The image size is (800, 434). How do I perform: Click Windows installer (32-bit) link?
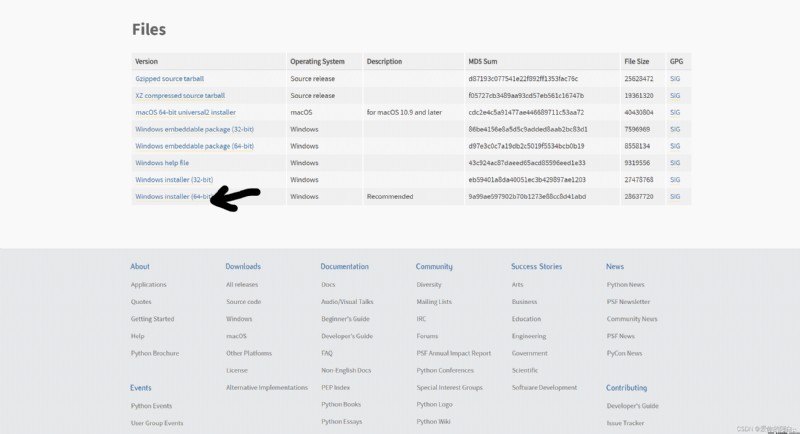pyautogui.click(x=174, y=180)
